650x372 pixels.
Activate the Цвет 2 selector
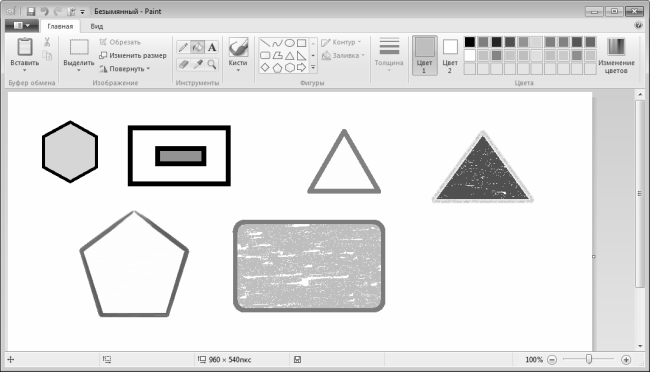tap(450, 56)
